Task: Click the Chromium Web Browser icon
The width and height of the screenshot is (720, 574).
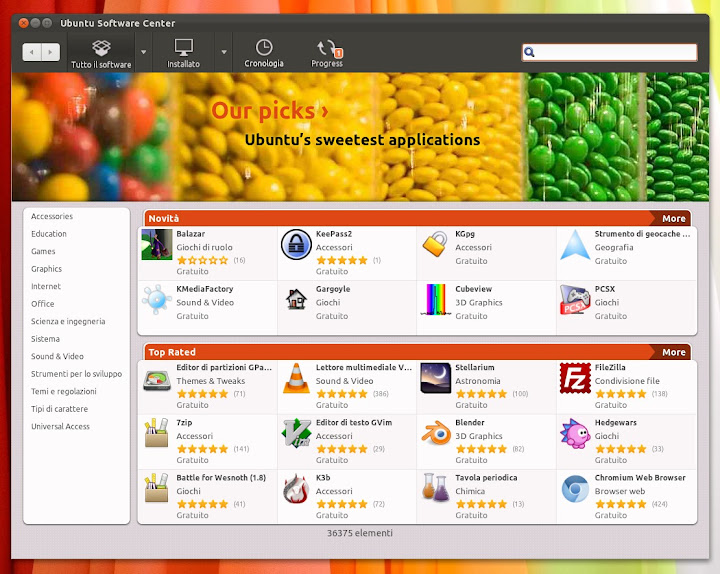Action: point(575,488)
